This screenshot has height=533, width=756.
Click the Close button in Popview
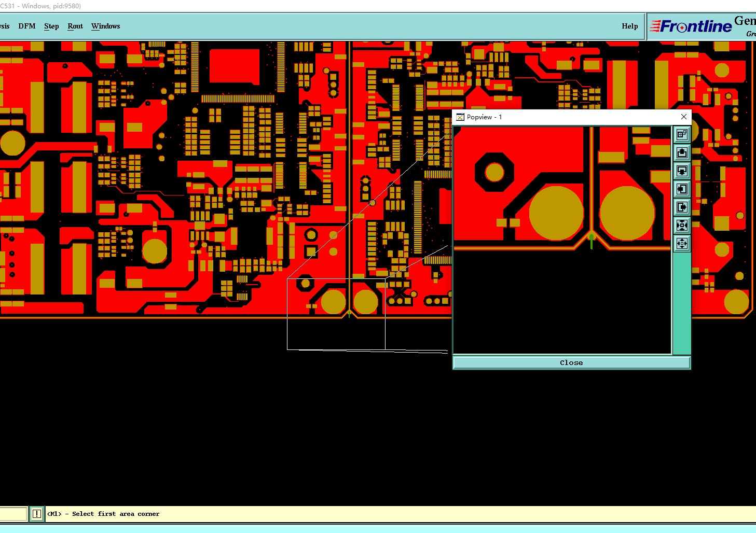571,362
